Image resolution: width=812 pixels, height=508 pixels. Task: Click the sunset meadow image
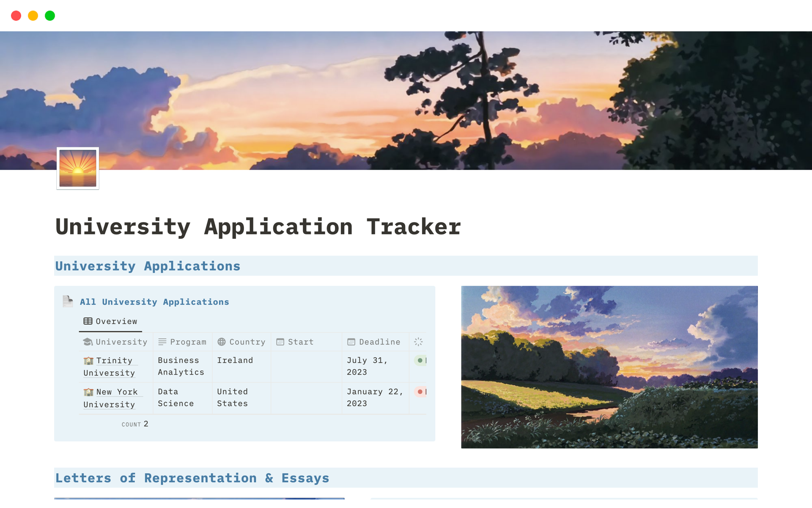pos(609,367)
